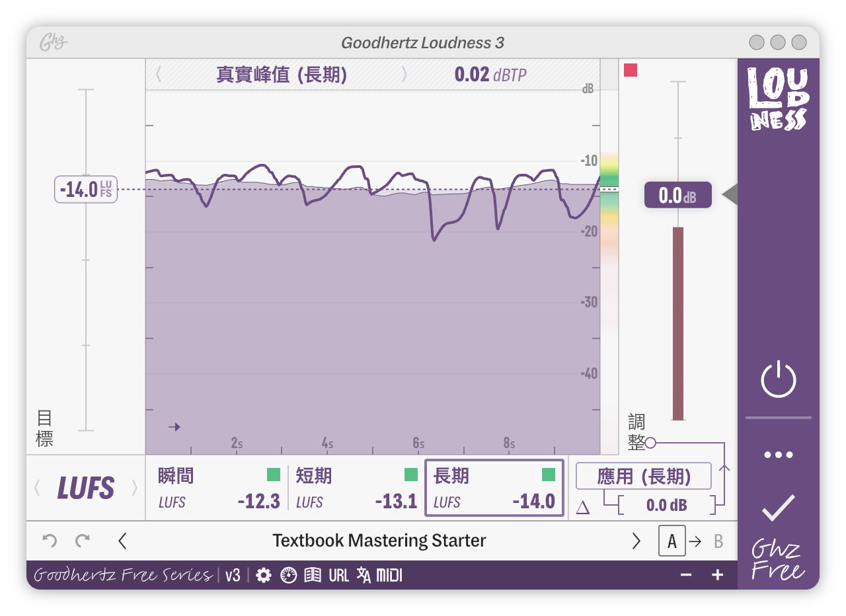846x616 pixels.
Task: Select previous preset with left chevron
Action: click(x=122, y=541)
